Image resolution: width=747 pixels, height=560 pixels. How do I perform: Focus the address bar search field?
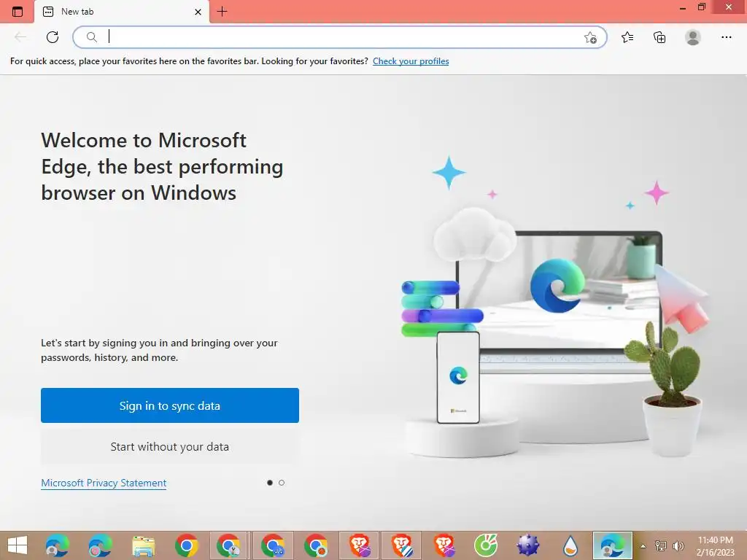339,37
